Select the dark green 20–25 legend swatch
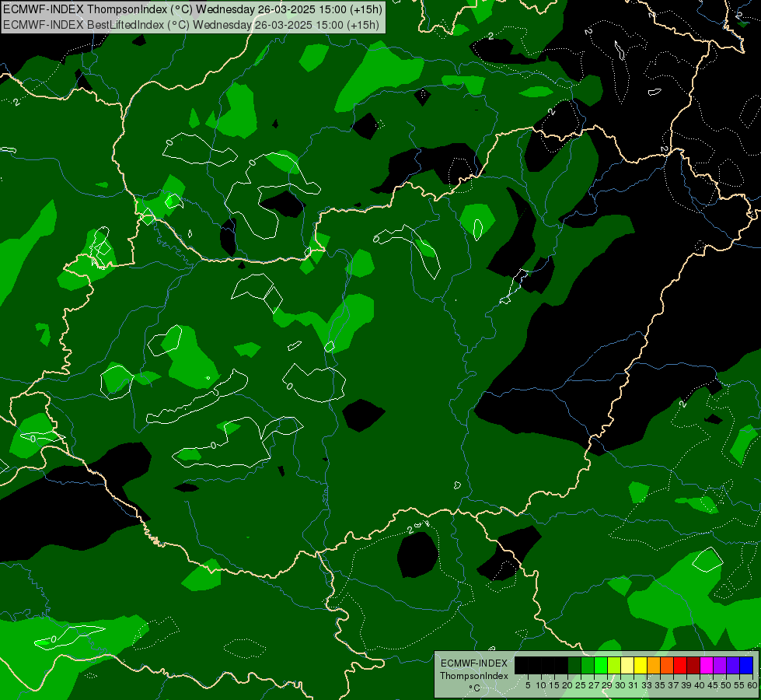The height and width of the screenshot is (700, 761). point(574,666)
